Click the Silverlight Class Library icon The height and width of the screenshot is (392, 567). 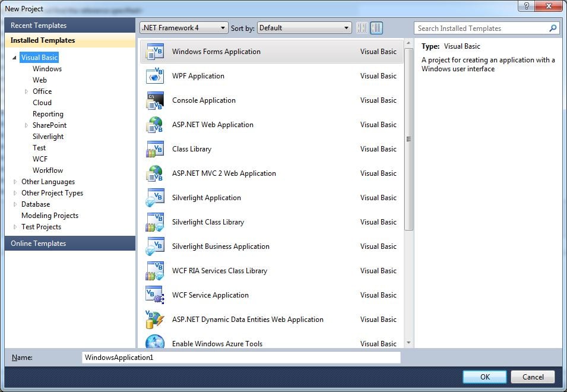click(155, 222)
